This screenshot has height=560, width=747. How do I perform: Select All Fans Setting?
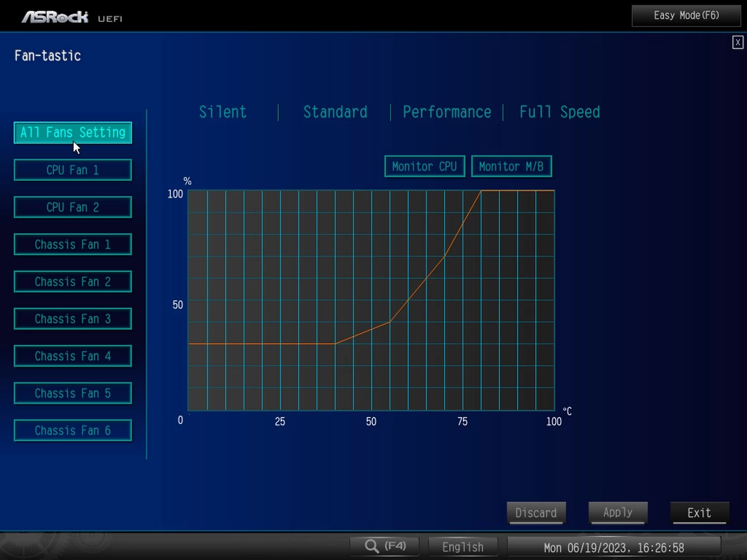point(73,133)
